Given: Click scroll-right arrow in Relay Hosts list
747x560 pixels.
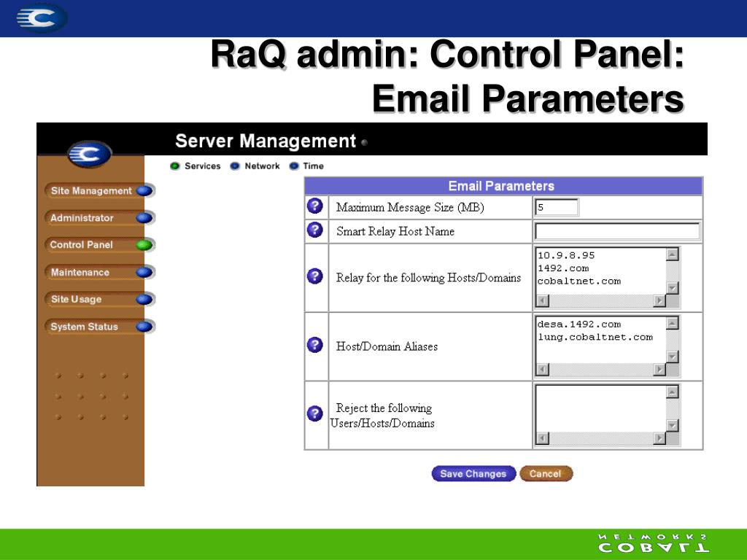Looking at the screenshot, I should [x=659, y=301].
